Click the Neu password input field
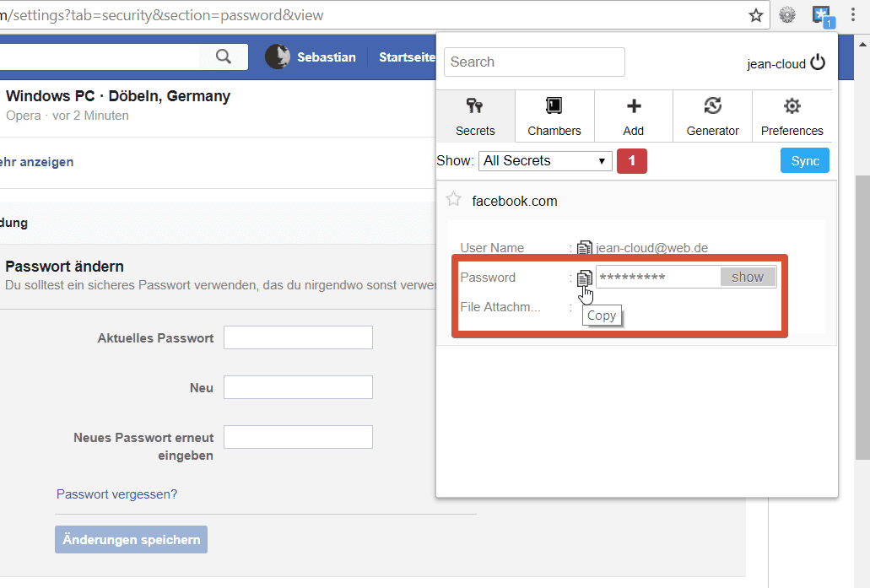Viewport: 870px width, 588px height. pos(298,387)
